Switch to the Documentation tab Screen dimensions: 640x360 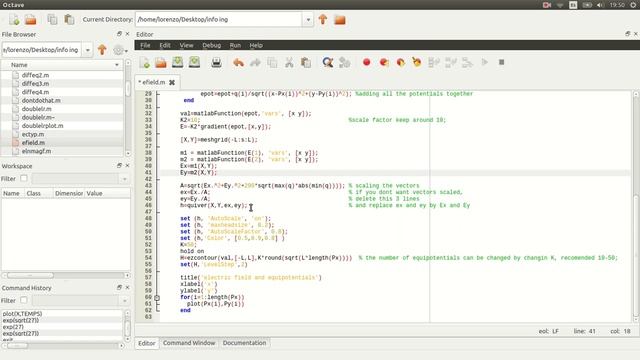tap(244, 343)
